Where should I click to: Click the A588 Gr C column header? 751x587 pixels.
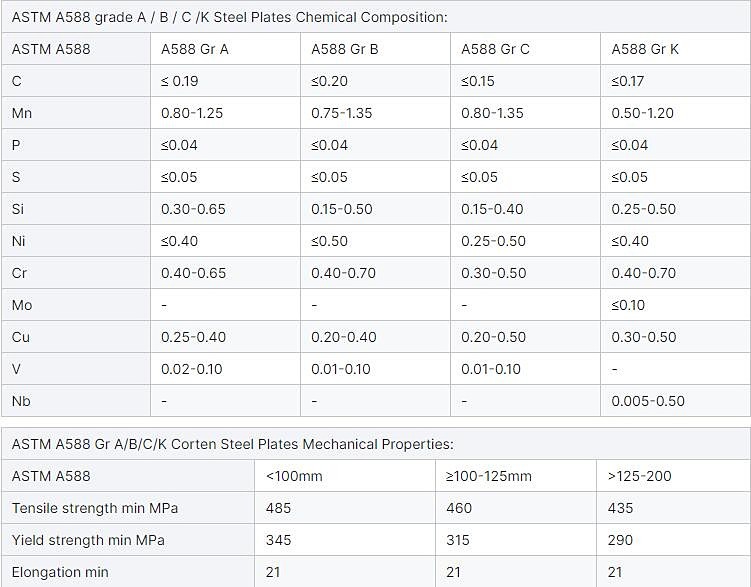pos(495,49)
